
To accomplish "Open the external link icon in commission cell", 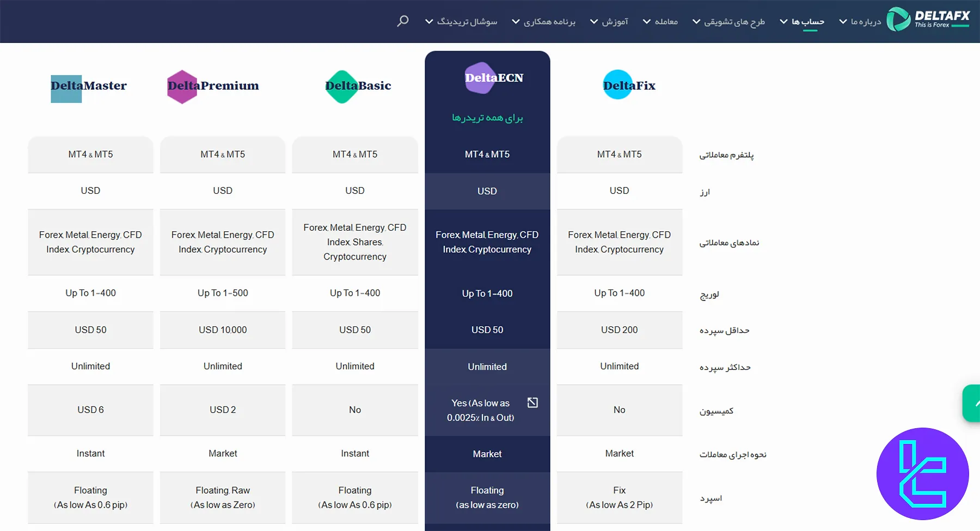I will click(x=532, y=403).
